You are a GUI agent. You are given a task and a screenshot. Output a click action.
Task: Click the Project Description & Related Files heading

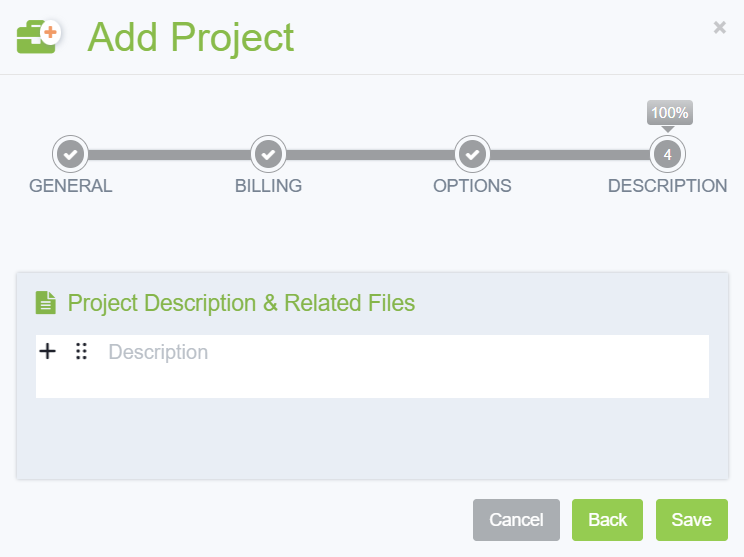[x=241, y=302]
